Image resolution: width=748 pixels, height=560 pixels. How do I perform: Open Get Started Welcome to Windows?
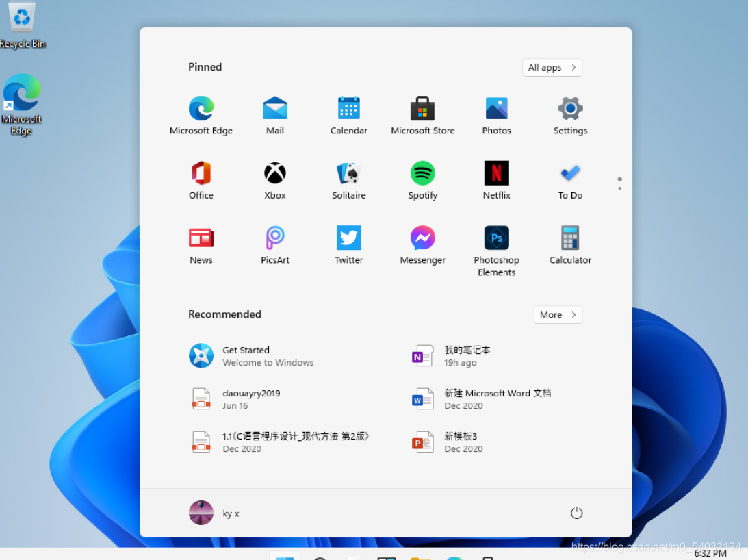pos(251,356)
